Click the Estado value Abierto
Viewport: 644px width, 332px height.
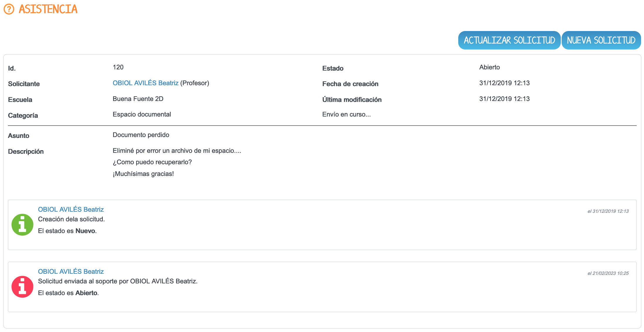[x=490, y=67]
